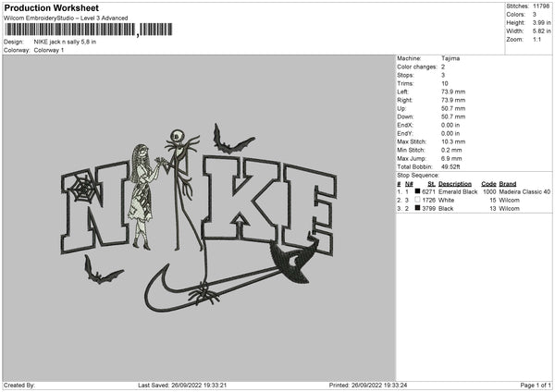Select the Colorway 1 value

tap(49, 50)
